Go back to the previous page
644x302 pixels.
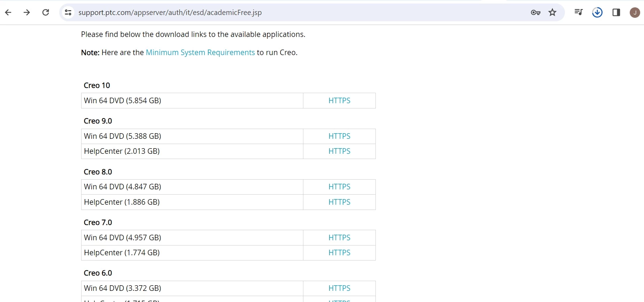[x=8, y=13]
